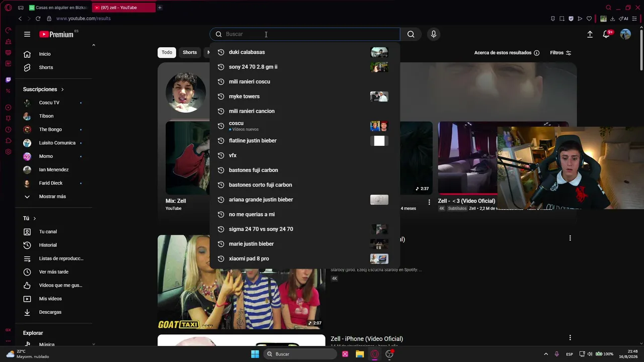Open the Filtros options
Image resolution: width=644 pixels, height=362 pixels.
[x=560, y=53]
